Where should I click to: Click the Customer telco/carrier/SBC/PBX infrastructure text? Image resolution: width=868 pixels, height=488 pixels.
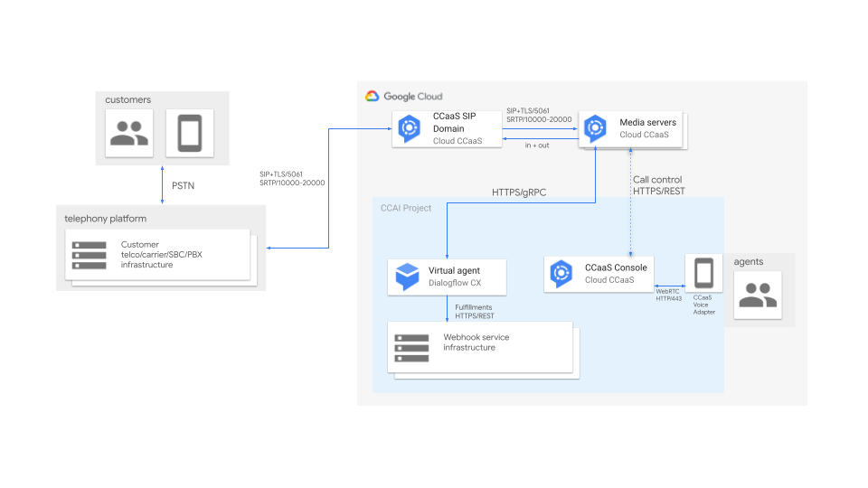click(x=161, y=255)
